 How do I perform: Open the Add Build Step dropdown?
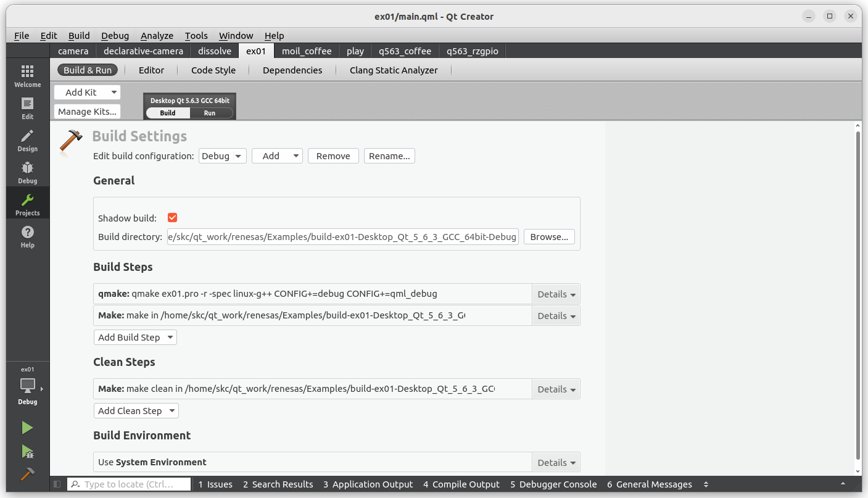(x=135, y=337)
